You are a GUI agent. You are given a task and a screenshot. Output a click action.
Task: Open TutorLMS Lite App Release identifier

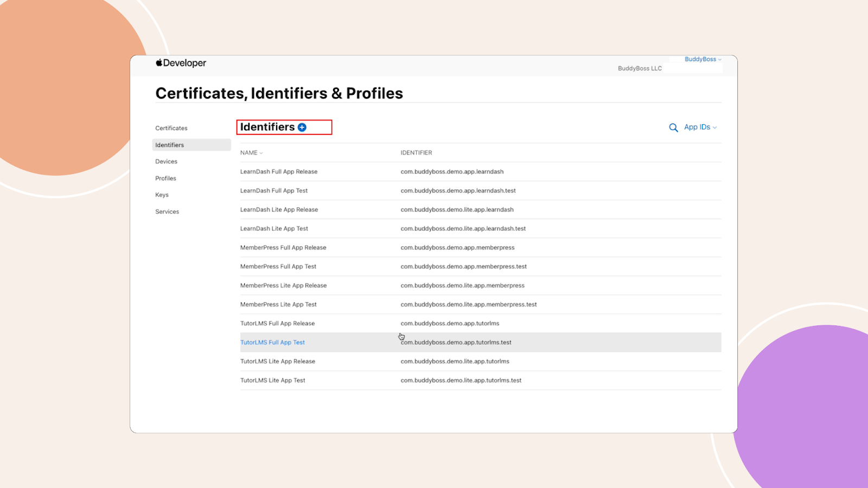278,362
